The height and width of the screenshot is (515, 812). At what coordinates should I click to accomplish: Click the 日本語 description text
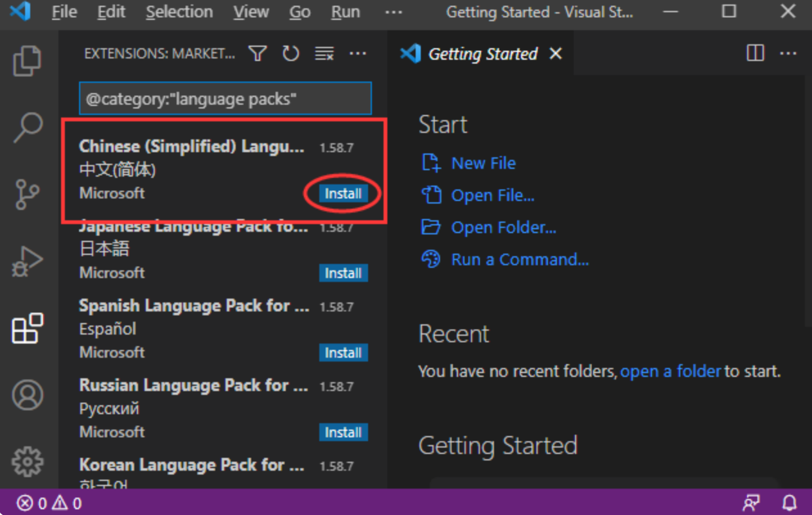(104, 249)
